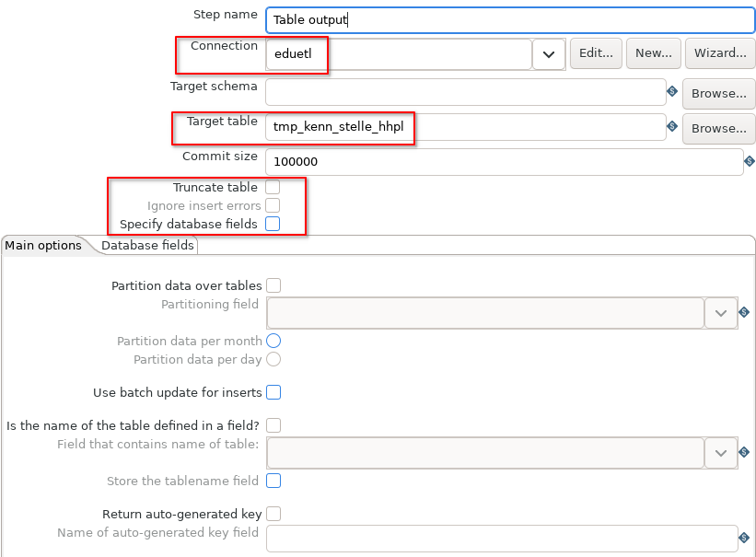Expand the Partitioning field dropdown

(721, 313)
